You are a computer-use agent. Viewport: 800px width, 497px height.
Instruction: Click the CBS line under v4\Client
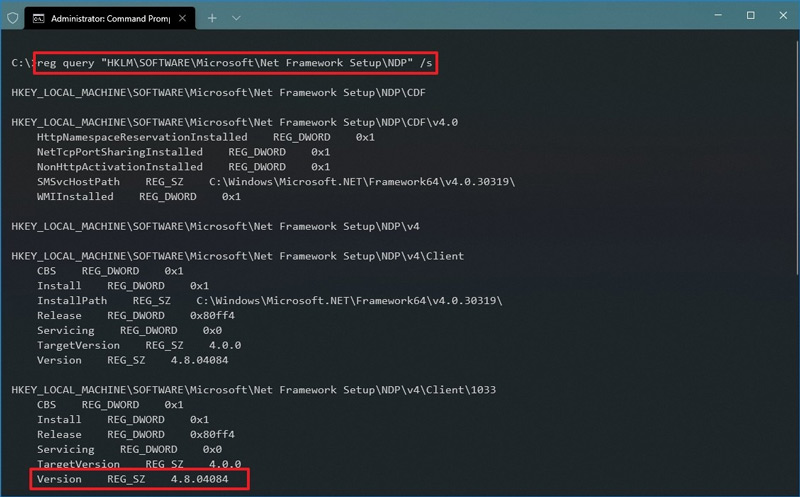click(x=110, y=271)
